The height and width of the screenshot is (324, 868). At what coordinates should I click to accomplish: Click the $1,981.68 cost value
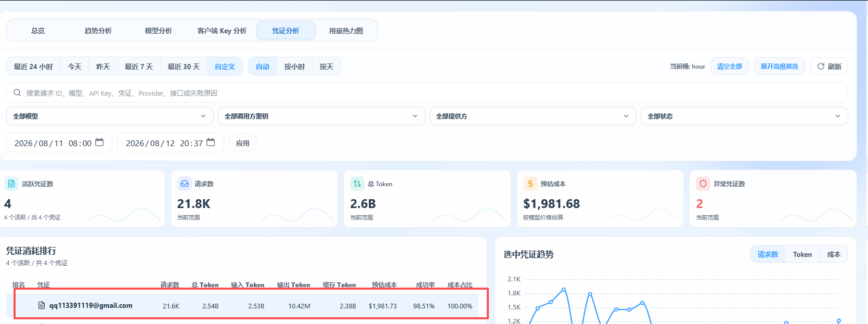(551, 204)
